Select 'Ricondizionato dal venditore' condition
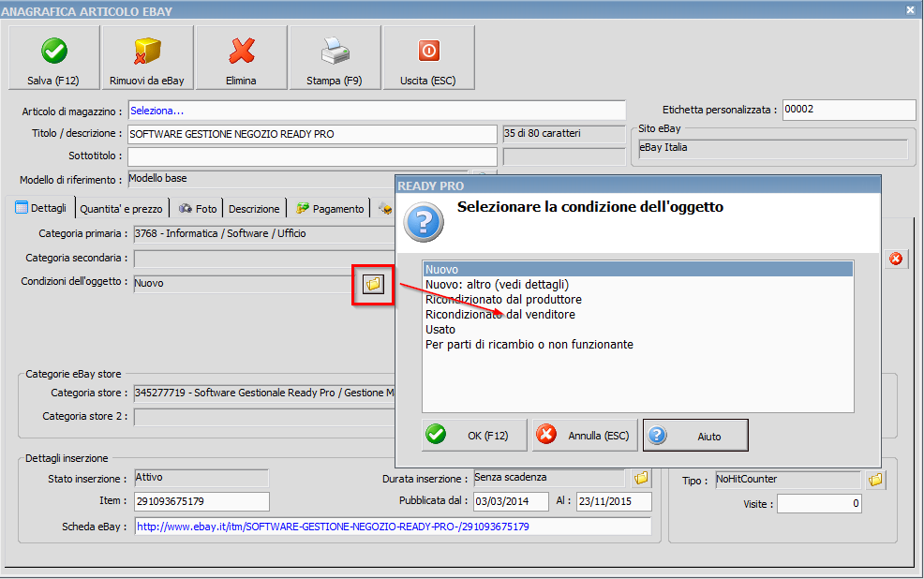This screenshot has height=579, width=924. click(x=637, y=315)
